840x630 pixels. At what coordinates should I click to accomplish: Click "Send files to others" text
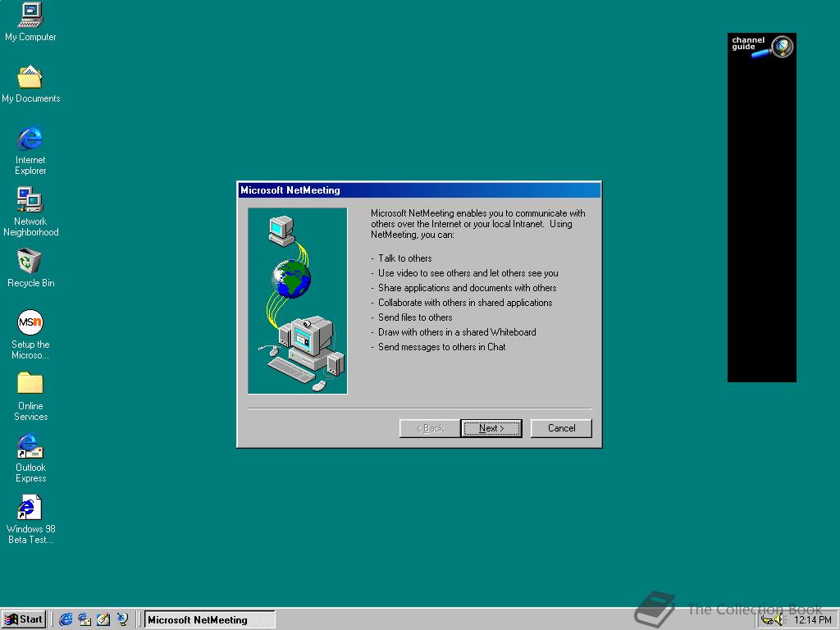coord(415,317)
